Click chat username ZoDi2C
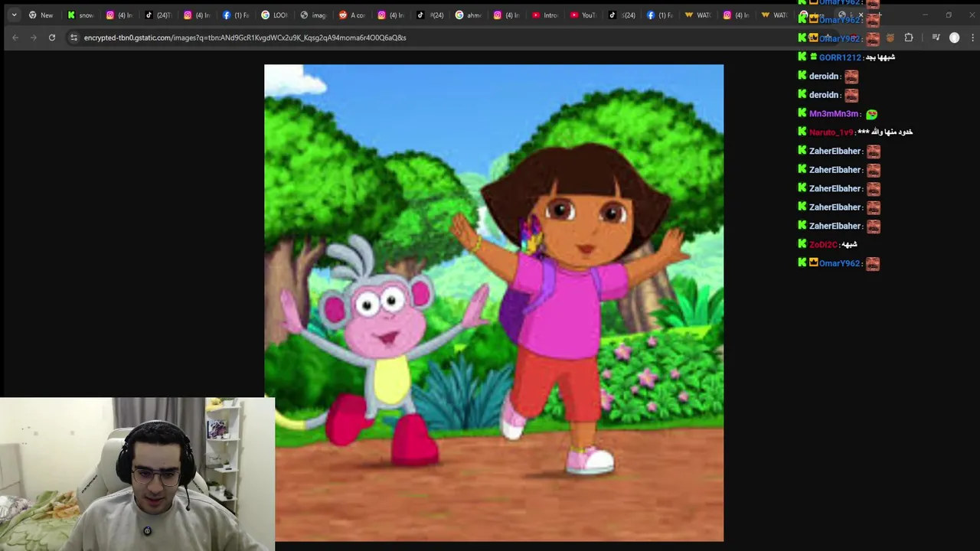 (823, 245)
